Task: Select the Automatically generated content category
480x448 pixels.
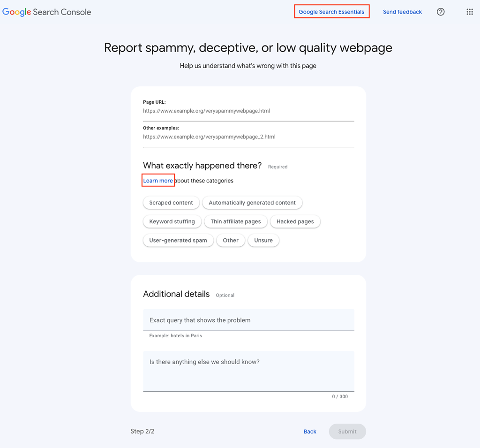Action: pyautogui.click(x=252, y=203)
